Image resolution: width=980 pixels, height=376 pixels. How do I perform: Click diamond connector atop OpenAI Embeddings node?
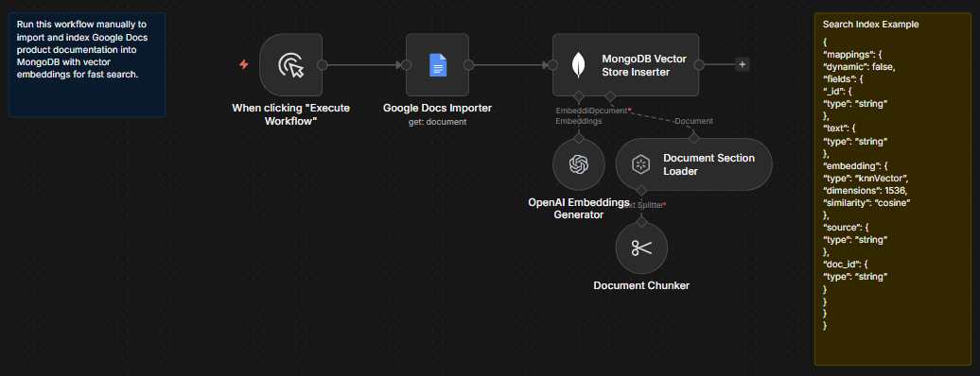point(579,138)
